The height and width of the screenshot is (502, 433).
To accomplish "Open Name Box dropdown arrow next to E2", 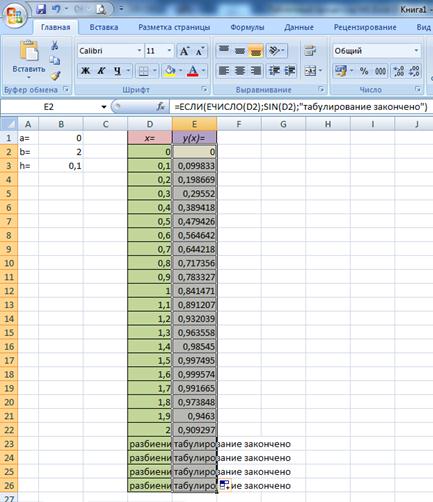I will (104, 107).
